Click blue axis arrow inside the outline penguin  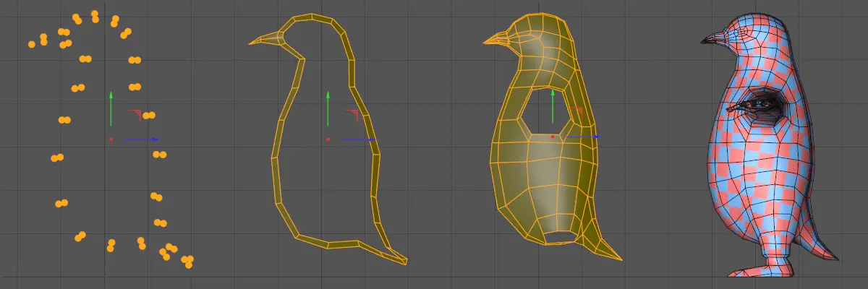click(358, 139)
